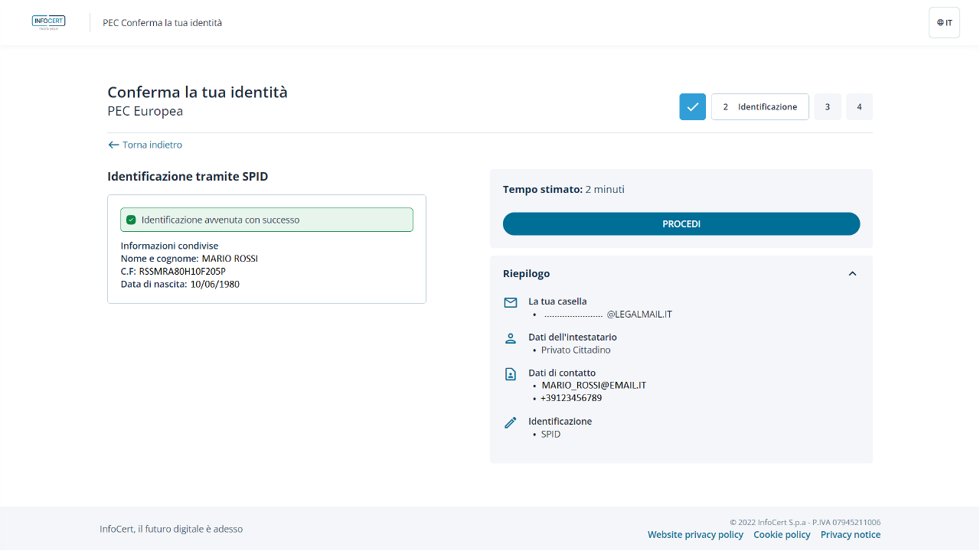
Task: Click the Torna indietro link text
Action: tap(152, 145)
